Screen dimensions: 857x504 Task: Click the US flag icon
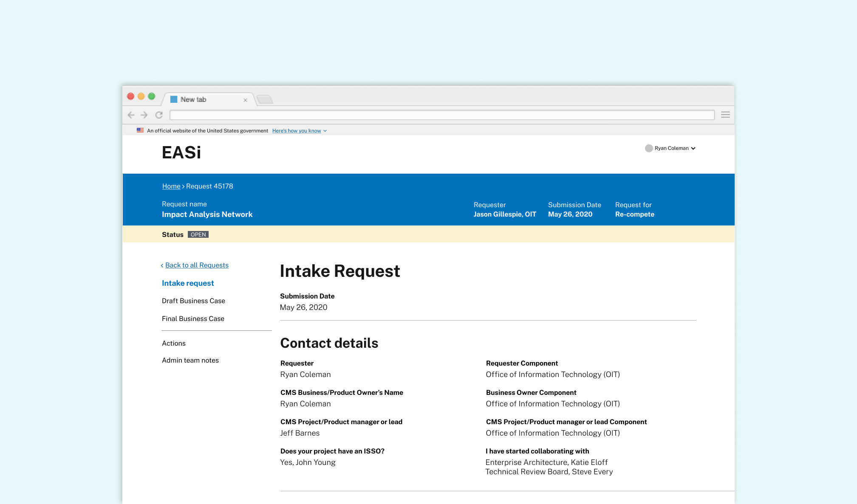coord(140,130)
